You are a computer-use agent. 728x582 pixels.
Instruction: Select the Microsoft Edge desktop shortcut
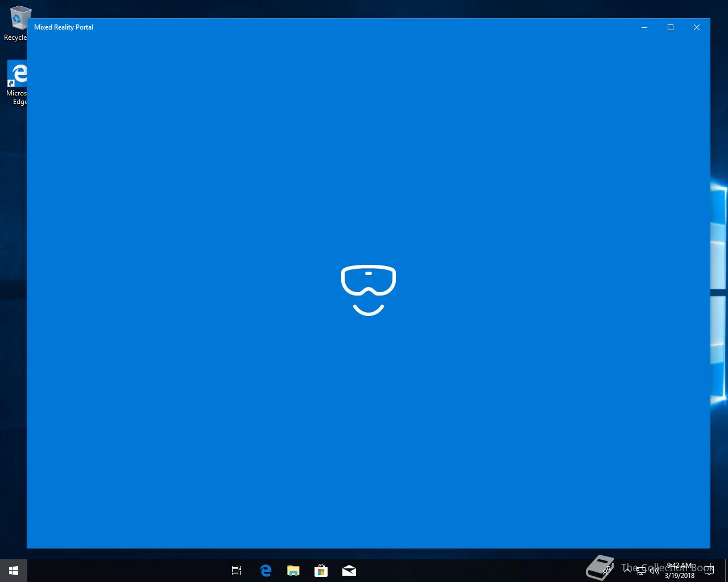point(16,83)
